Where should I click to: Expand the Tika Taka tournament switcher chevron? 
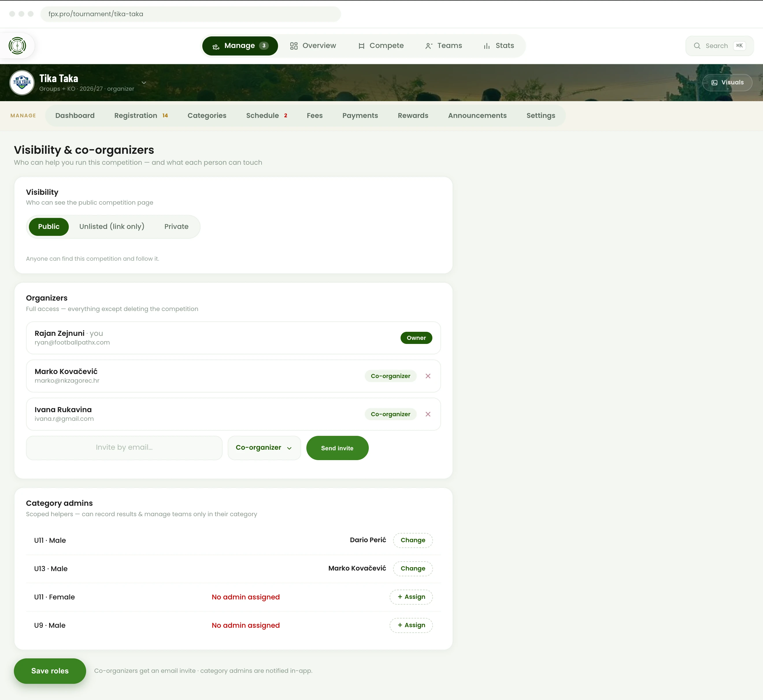[144, 83]
